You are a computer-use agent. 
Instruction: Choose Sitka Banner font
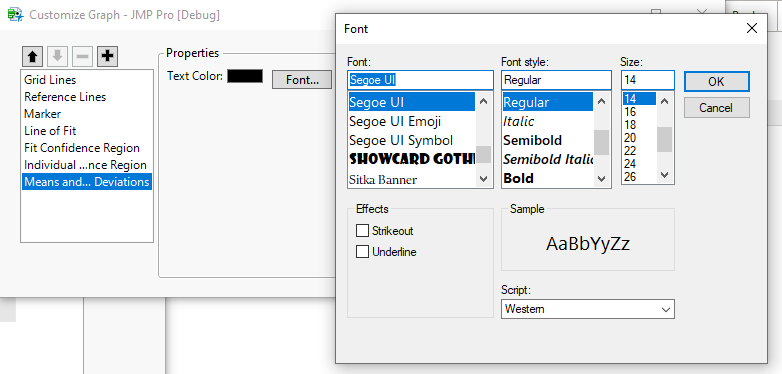click(x=411, y=179)
